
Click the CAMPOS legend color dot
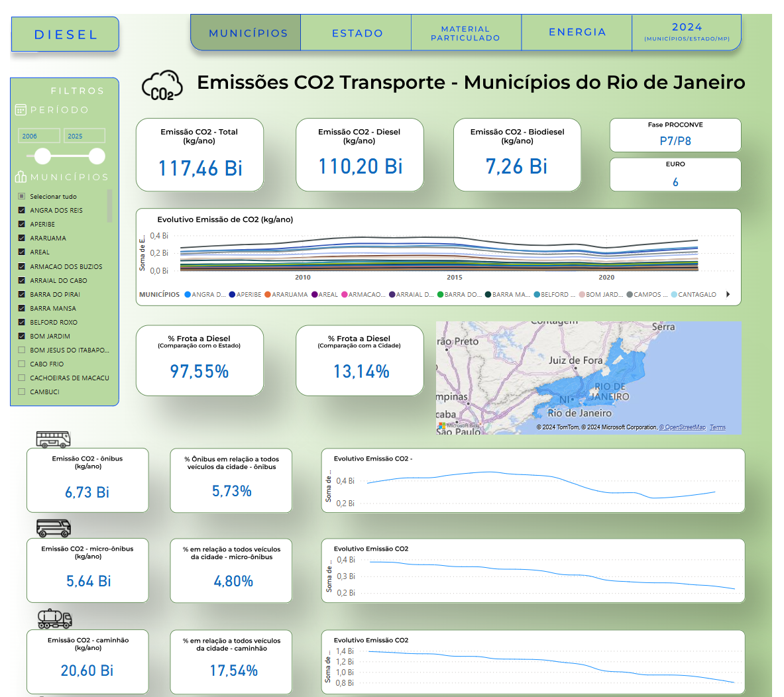click(630, 295)
